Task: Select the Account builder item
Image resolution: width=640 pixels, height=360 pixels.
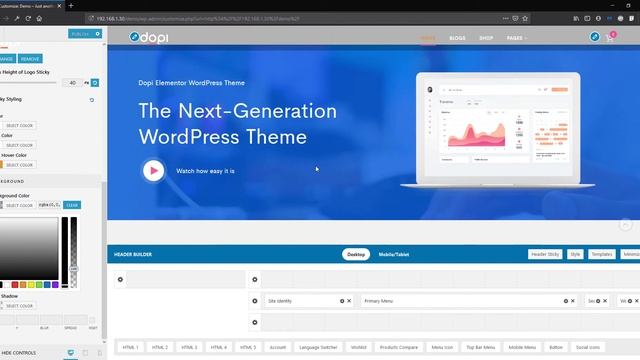Action: (278, 347)
